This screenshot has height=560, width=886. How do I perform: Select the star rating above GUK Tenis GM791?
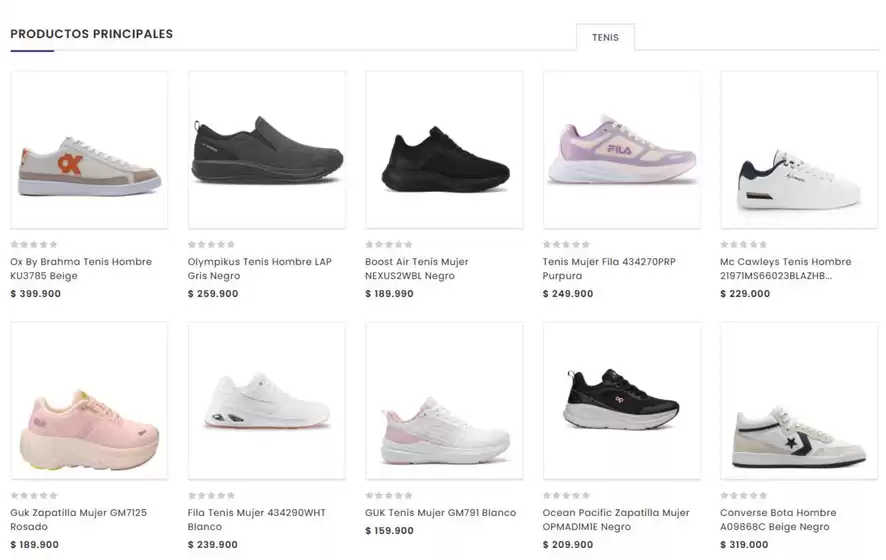click(x=389, y=496)
